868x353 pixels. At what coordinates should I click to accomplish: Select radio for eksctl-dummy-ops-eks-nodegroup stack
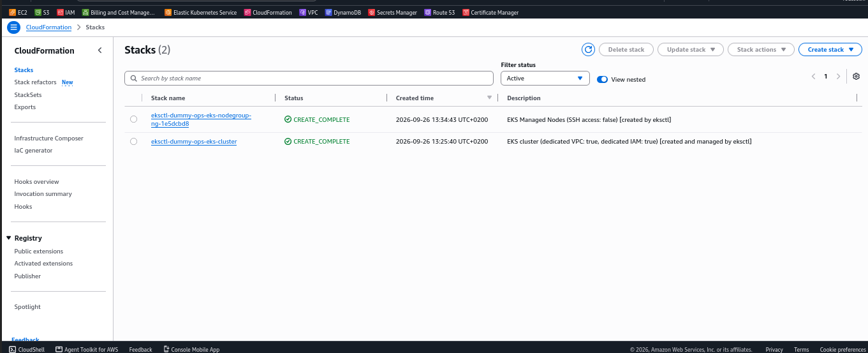point(133,119)
